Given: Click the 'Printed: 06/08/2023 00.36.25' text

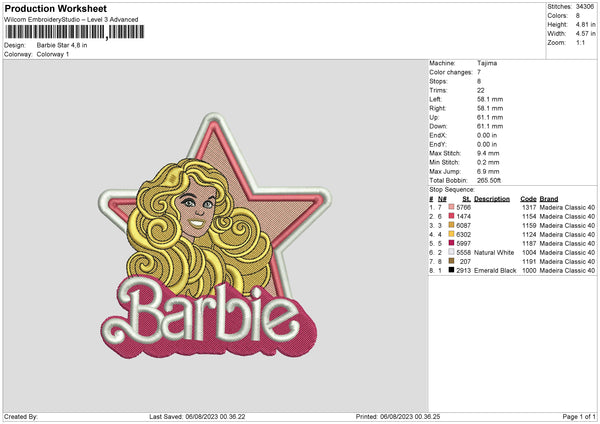Looking at the screenshot, I should pos(398,416).
